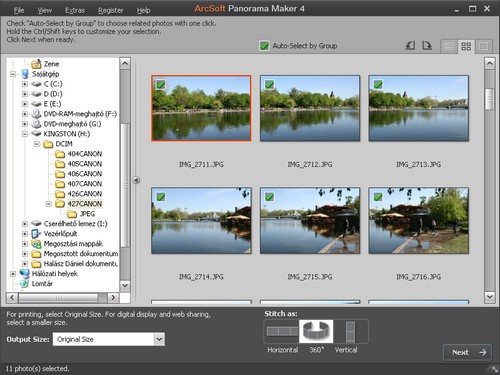Viewport: 500px width, 375px height.
Task: Expand Cserélhető lemez (I:) node
Action: pos(25,224)
